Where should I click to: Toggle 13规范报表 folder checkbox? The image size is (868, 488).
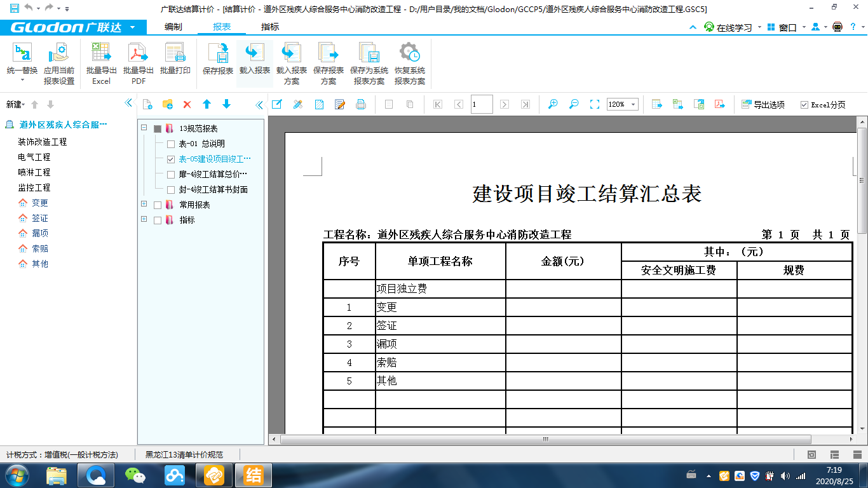(158, 129)
